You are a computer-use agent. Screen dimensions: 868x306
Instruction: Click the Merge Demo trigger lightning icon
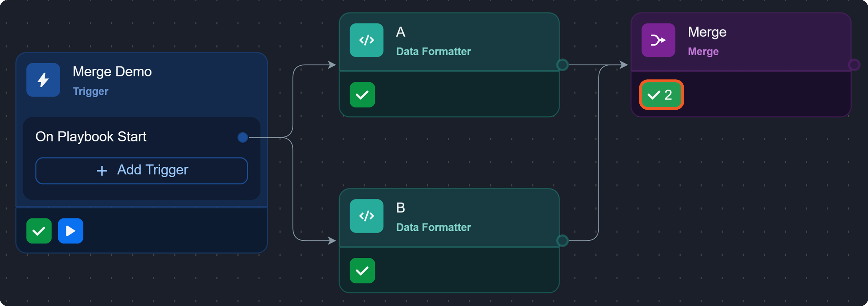pyautogui.click(x=43, y=80)
